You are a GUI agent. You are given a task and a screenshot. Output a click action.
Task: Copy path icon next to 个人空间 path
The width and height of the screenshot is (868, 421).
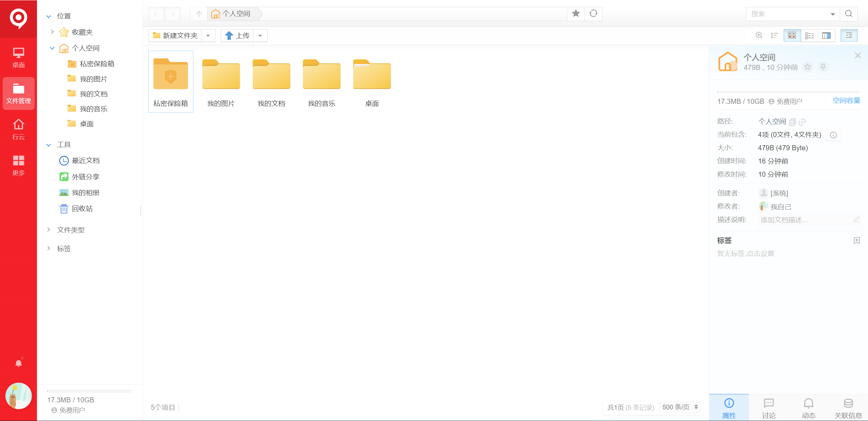point(792,122)
